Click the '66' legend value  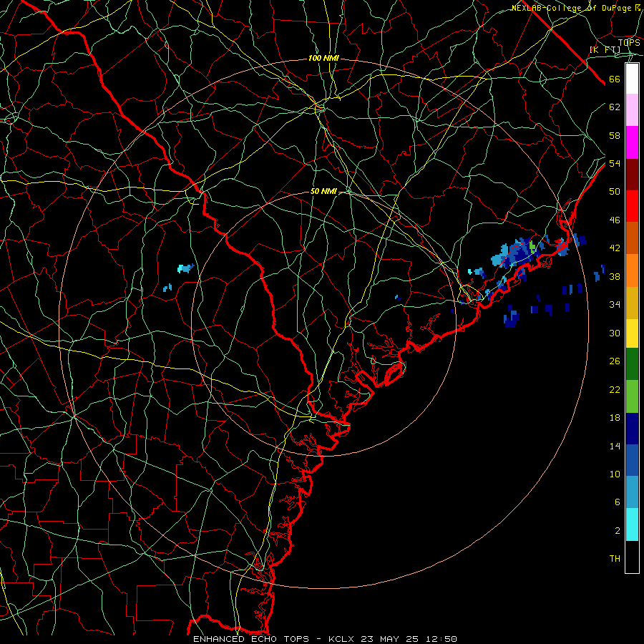[615, 79]
